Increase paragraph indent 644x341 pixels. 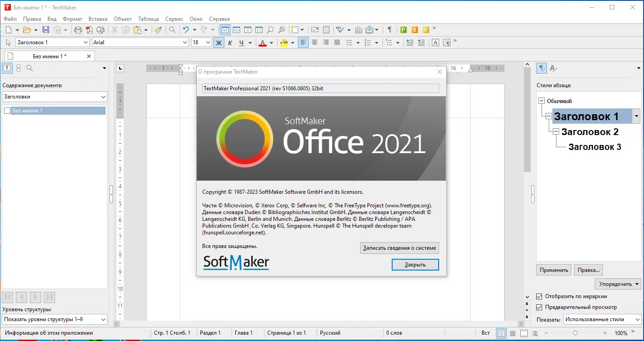pos(421,42)
